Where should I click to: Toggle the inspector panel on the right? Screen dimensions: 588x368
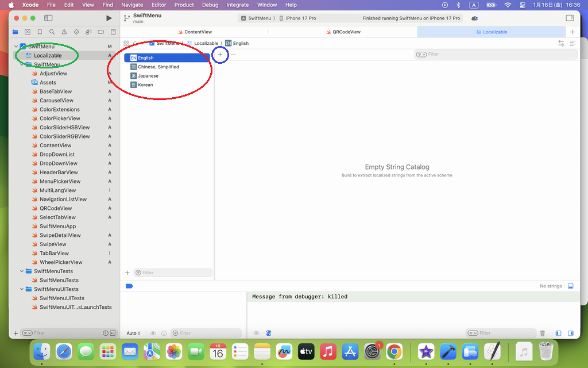point(570,18)
